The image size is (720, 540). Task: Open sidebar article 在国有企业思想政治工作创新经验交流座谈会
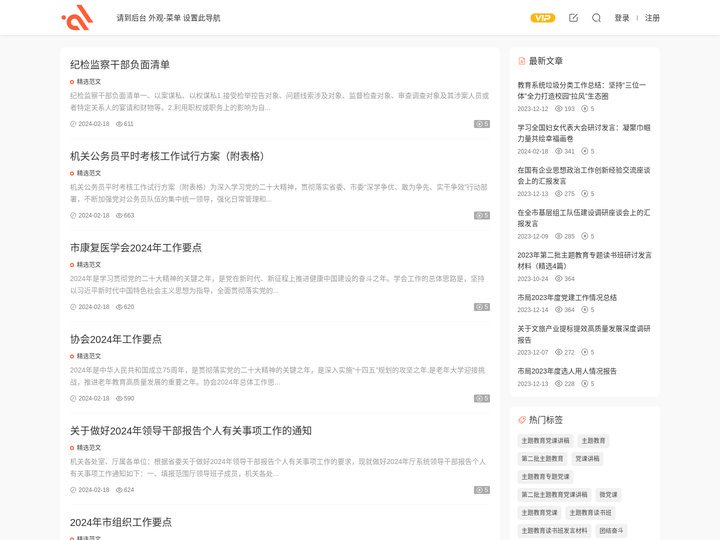(x=584, y=175)
